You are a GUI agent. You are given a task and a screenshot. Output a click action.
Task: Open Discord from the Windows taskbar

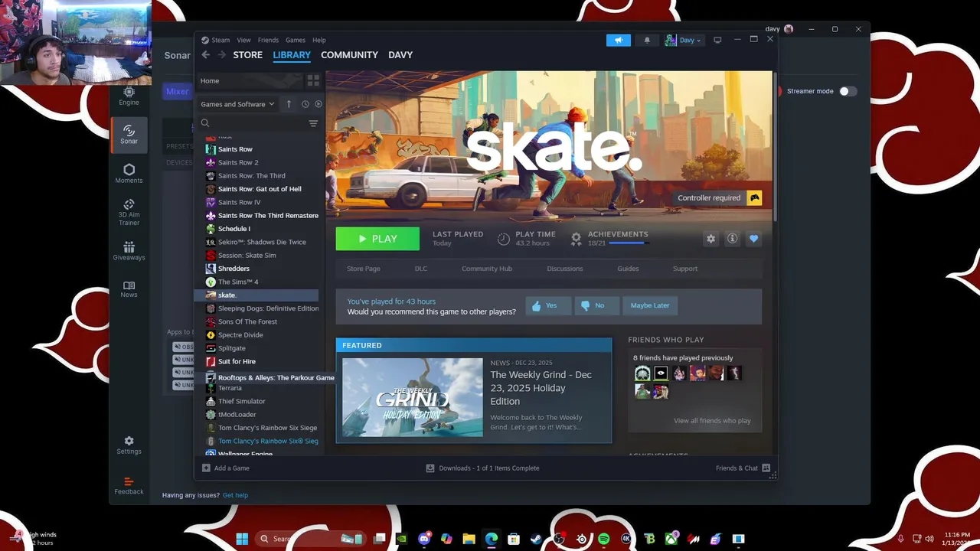coord(424,539)
